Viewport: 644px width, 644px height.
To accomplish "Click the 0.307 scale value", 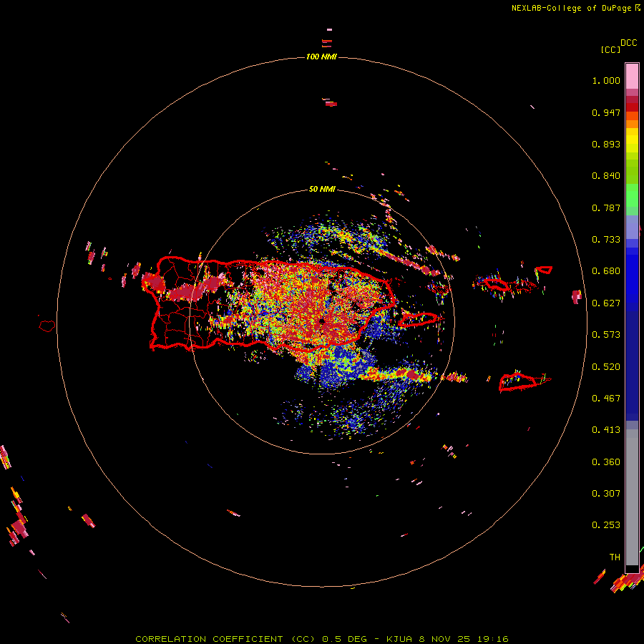I will tap(606, 494).
